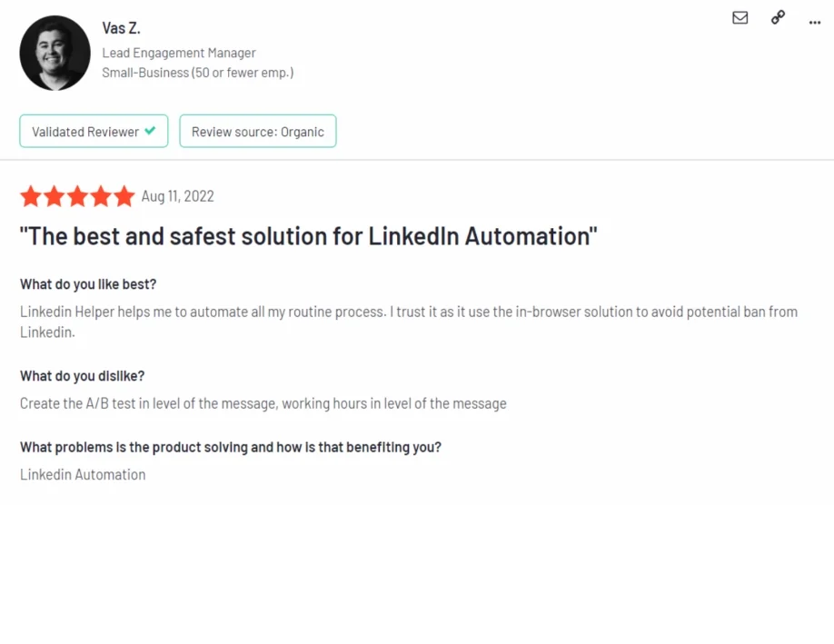Click the reviewer name Vas Z.
Image resolution: width=834 pixels, height=644 pixels.
tap(121, 27)
